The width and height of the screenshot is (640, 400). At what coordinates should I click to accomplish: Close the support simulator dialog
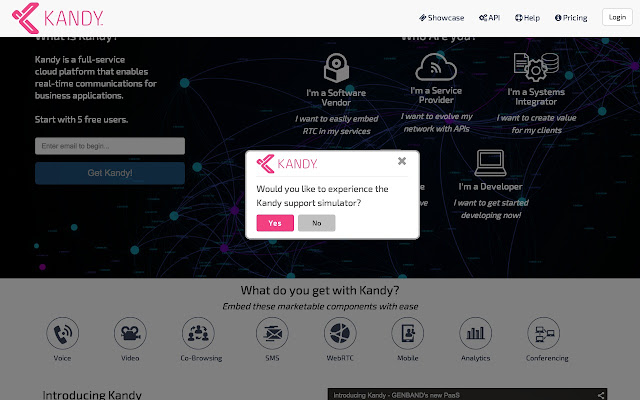coord(402,161)
